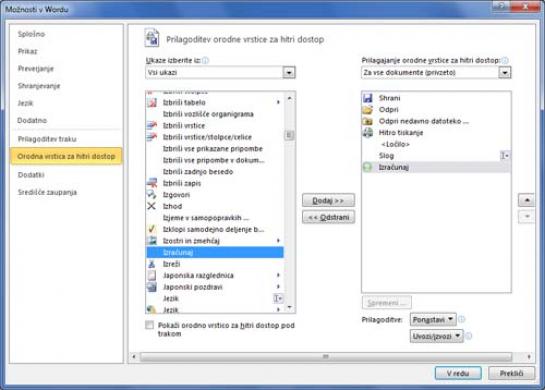
Task: Select Izbriši vse prikazane pripombe
Action: 215,148
